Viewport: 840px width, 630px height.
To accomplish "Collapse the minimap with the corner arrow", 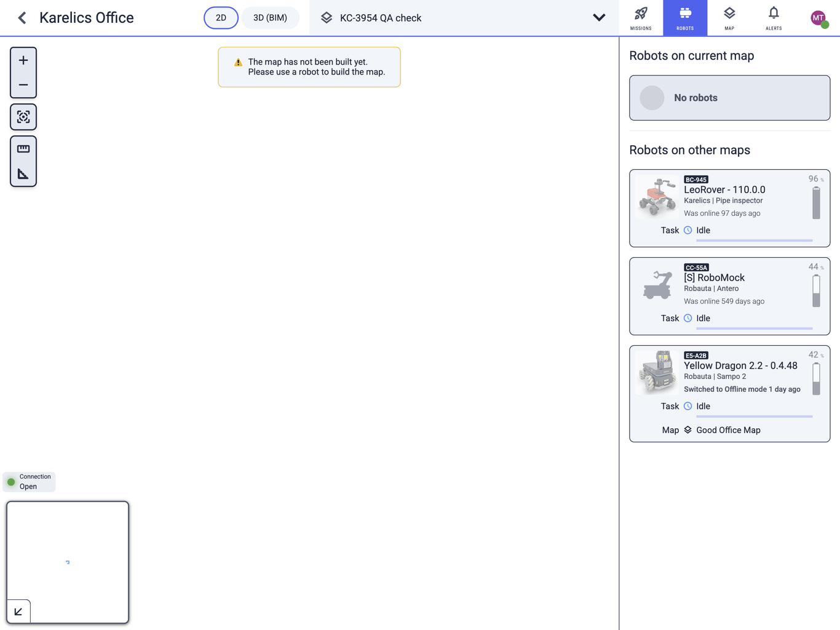I will 18,612.
